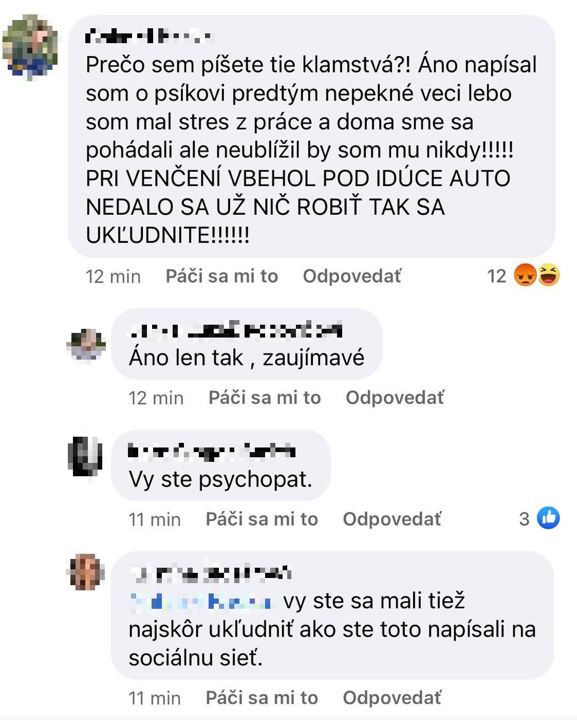
Task: Click the angry reaction emoji on the first comment
Action: pos(526,275)
